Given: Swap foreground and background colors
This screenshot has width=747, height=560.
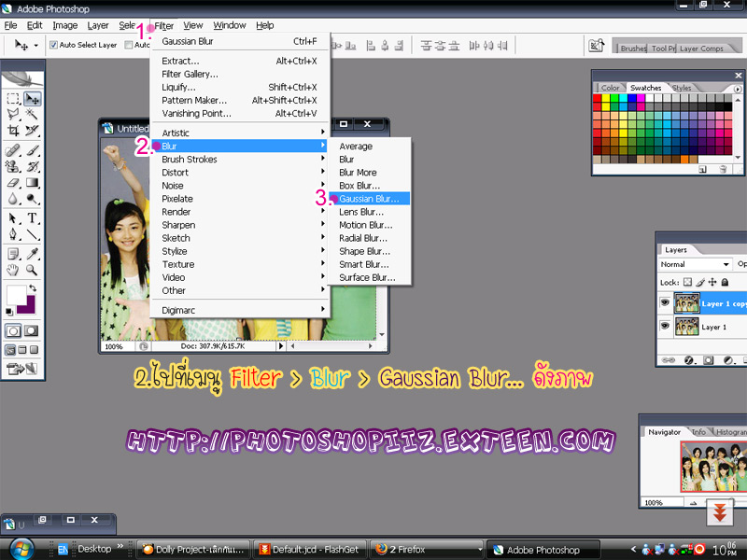Looking at the screenshot, I should coord(33,288).
